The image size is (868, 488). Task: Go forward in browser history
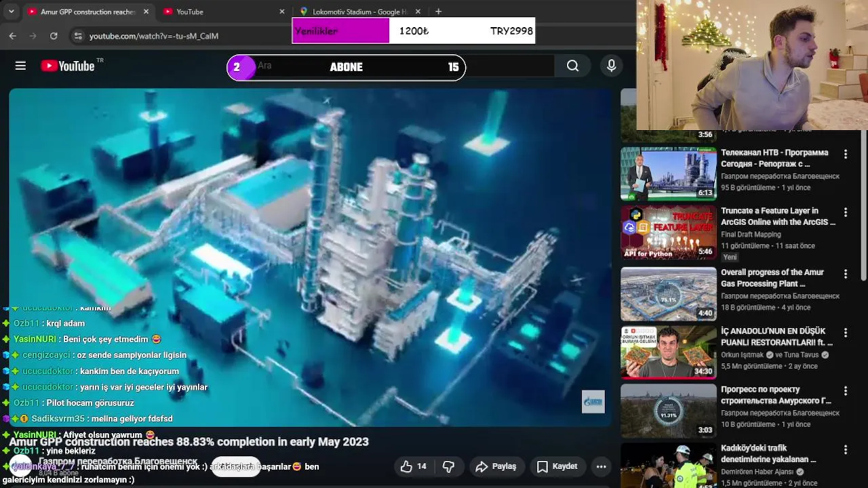(33, 36)
